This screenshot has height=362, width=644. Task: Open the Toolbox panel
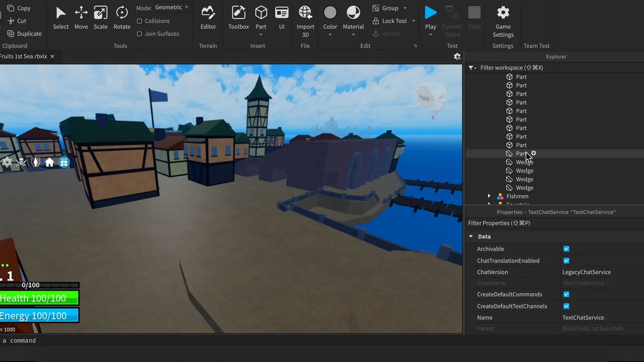239,18
